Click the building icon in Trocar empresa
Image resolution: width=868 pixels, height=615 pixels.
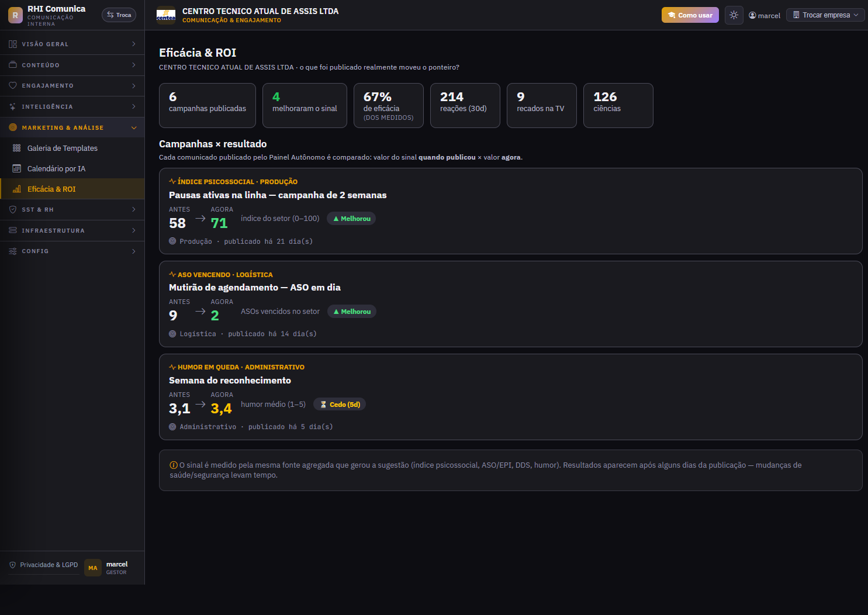[x=796, y=15]
